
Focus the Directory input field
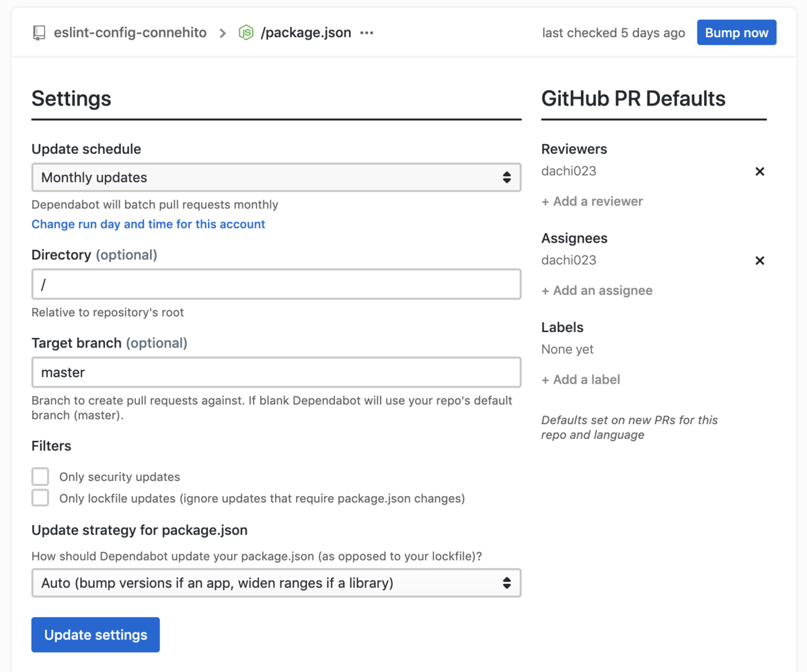[276, 284]
